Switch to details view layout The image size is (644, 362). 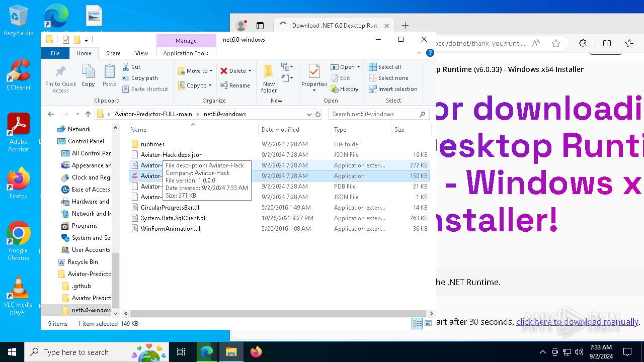[417, 324]
